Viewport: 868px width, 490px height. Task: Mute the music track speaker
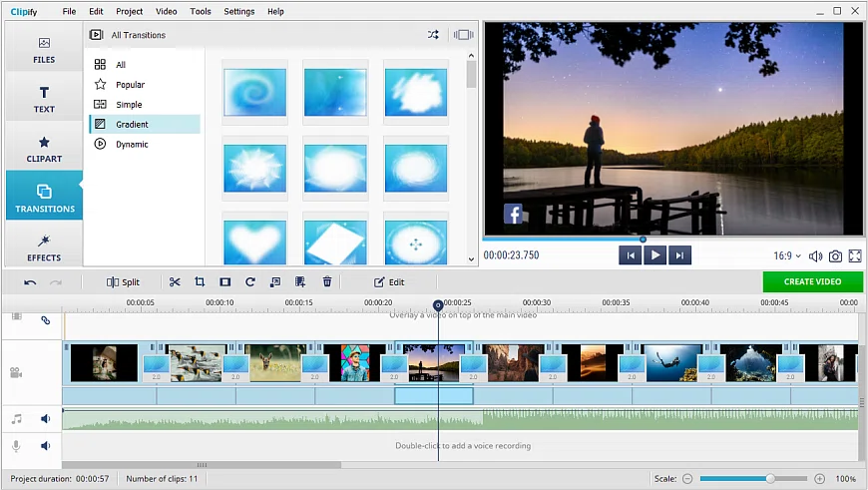coord(45,419)
